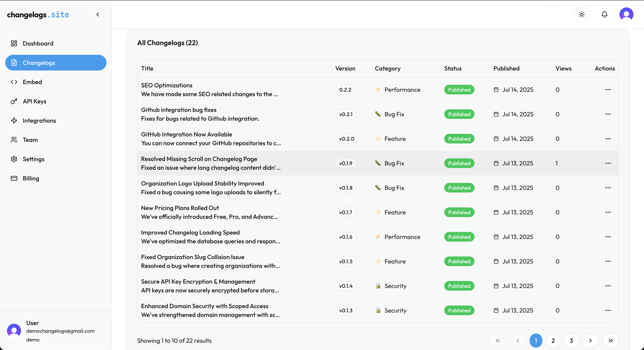The height and width of the screenshot is (350, 644).
Task: Click the changelogs.site logo
Action: pos(38,14)
